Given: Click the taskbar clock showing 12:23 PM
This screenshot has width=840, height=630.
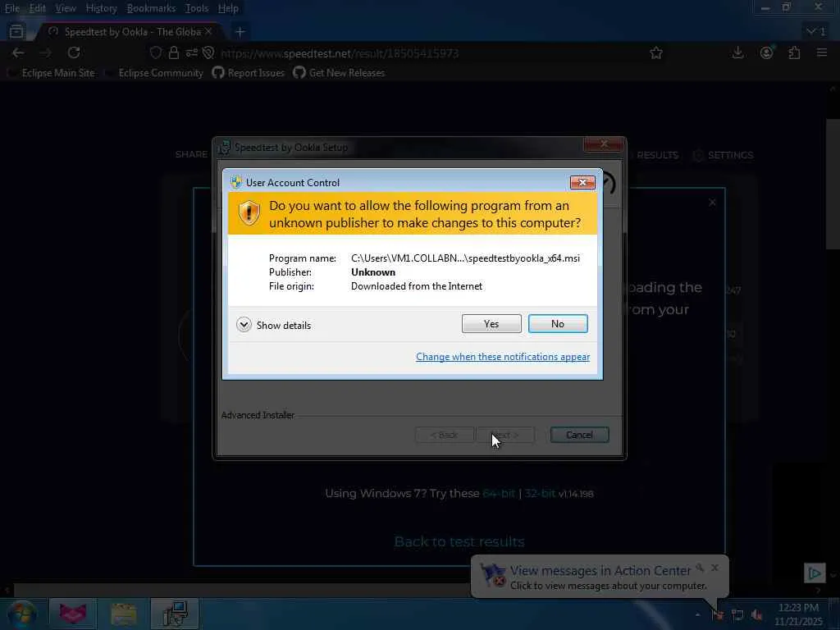Looking at the screenshot, I should pos(798,614).
